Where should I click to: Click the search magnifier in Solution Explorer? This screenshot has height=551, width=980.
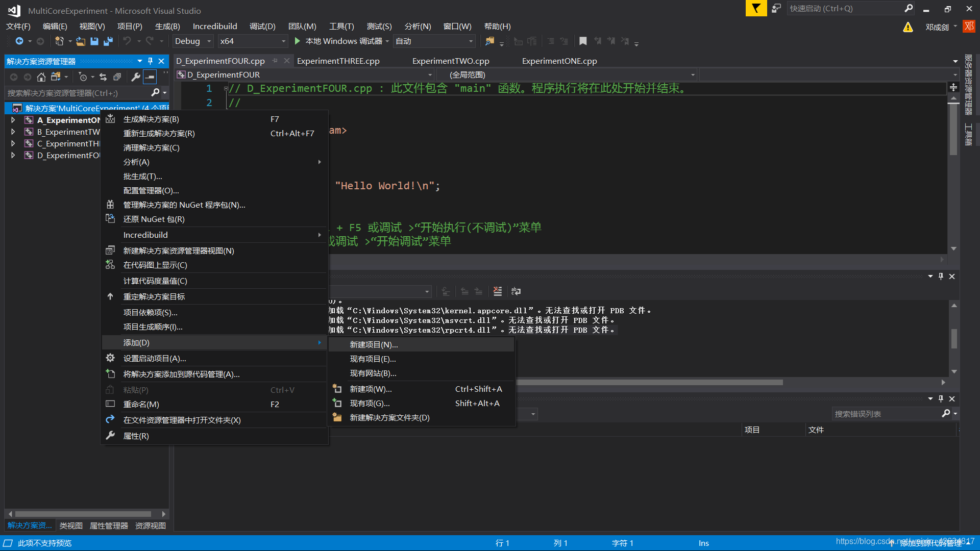155,93
